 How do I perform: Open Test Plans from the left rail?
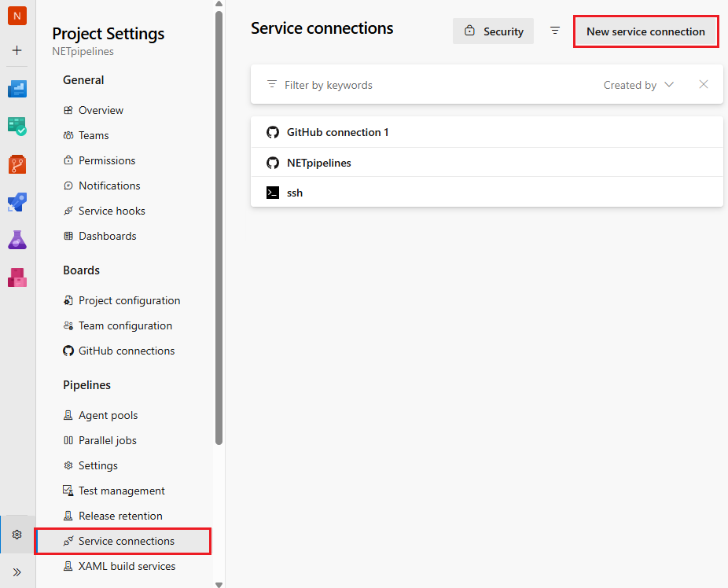tap(17, 239)
